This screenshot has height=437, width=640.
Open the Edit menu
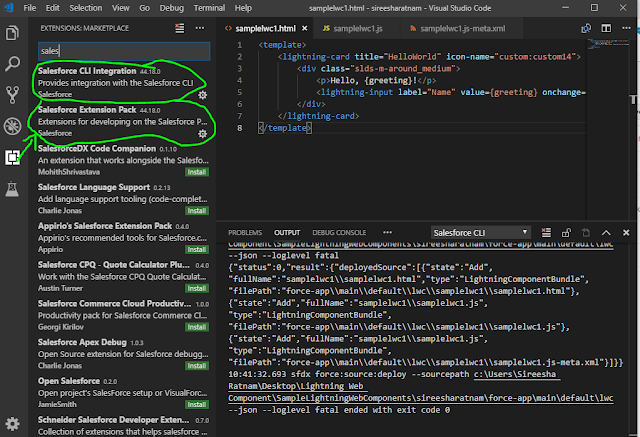pyautogui.click(x=52, y=8)
